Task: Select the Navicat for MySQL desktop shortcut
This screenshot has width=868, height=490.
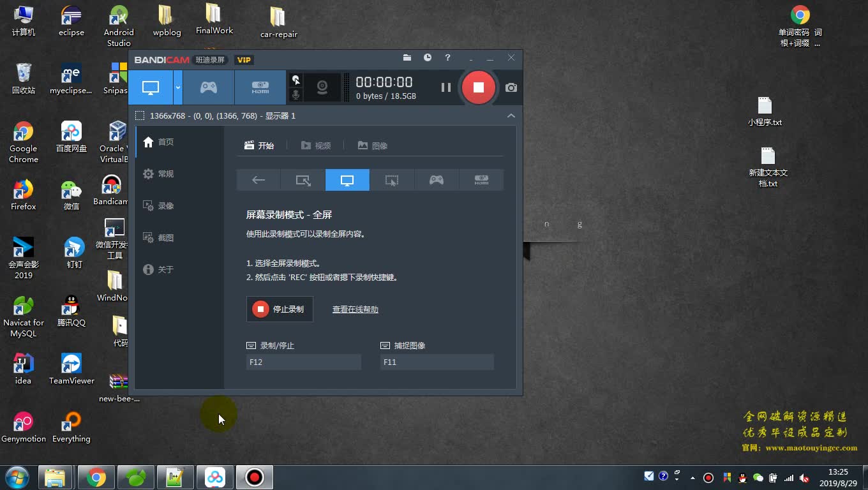Action: coord(24,316)
